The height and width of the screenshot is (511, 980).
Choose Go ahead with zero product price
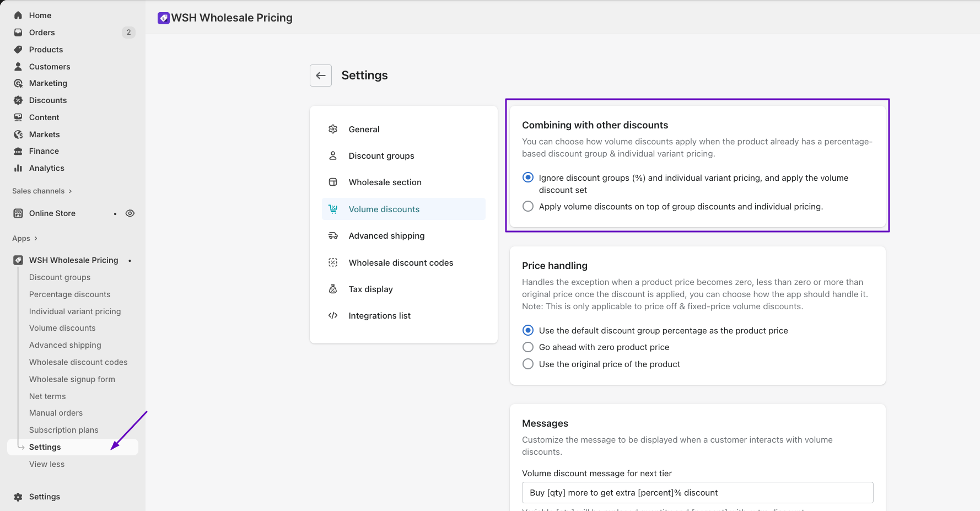(528, 347)
